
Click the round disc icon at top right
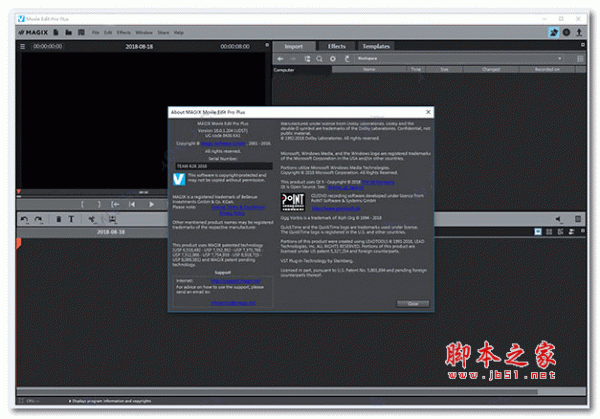pyautogui.click(x=566, y=33)
